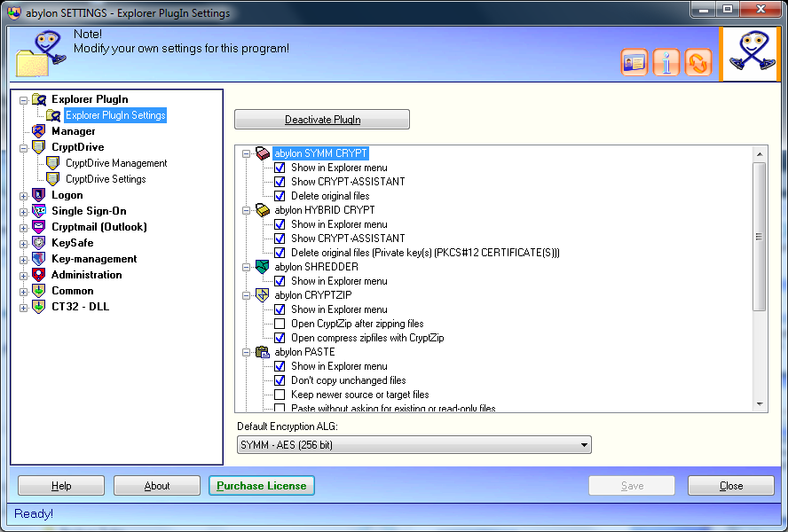Click the abylon CRYPTZIP icon
The height and width of the screenshot is (532, 788).
pyautogui.click(x=263, y=295)
